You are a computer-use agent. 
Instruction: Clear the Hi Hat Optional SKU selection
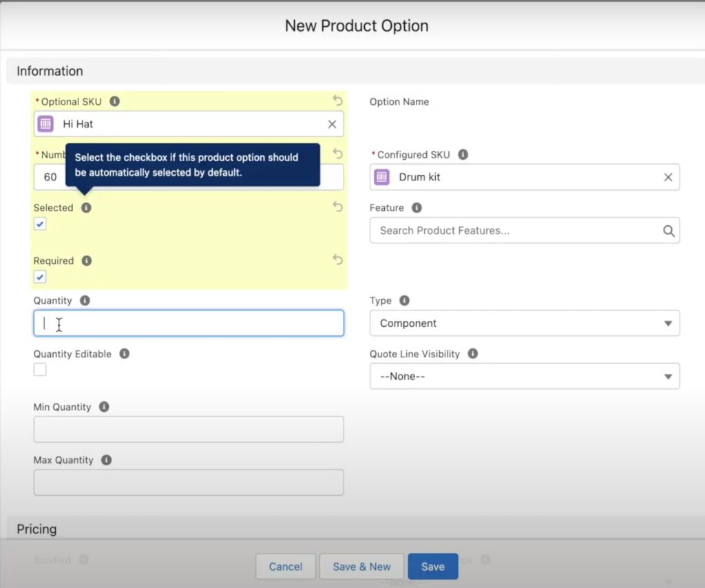click(332, 124)
